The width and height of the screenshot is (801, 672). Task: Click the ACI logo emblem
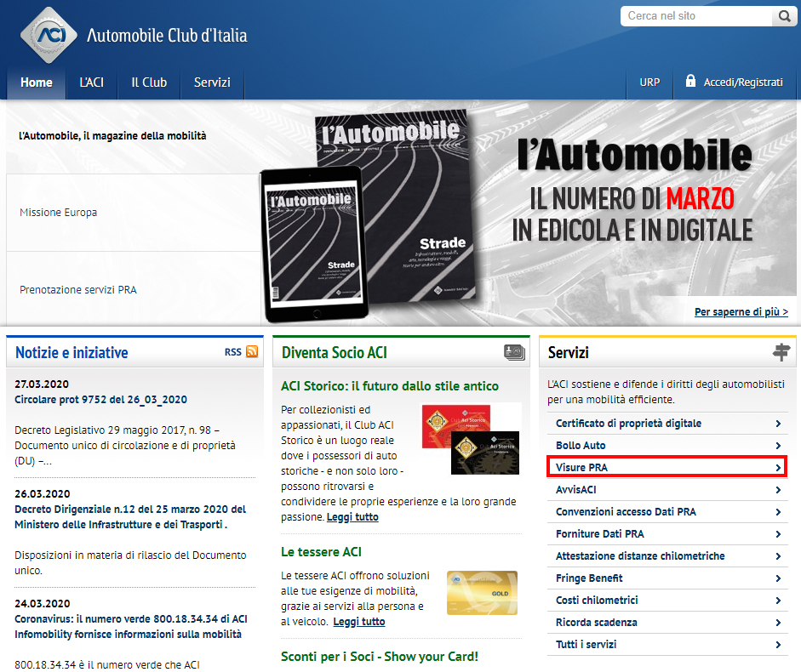coord(49,35)
